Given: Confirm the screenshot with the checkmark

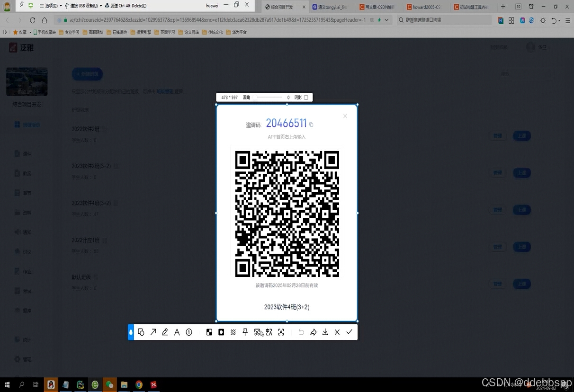Looking at the screenshot, I should click(x=349, y=332).
